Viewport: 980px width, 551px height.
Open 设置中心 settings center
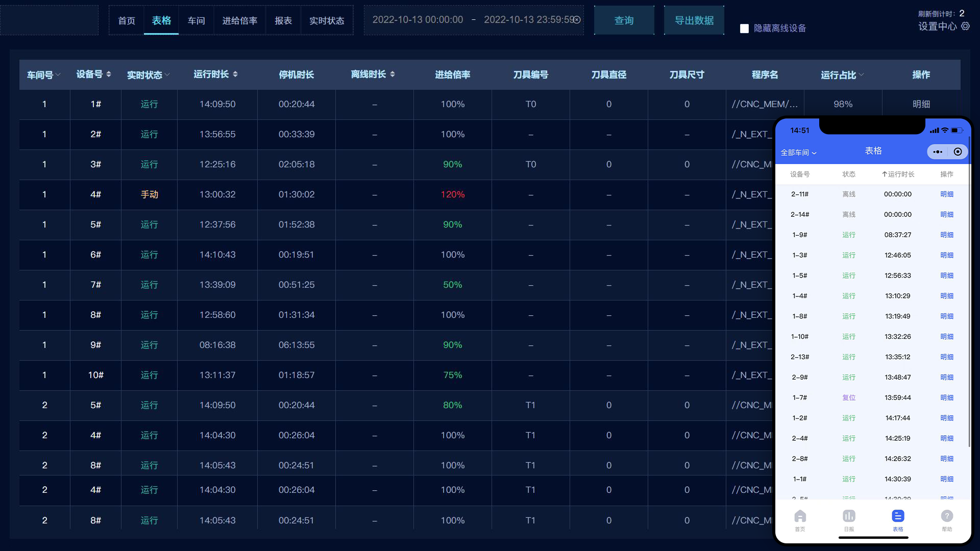pyautogui.click(x=938, y=27)
